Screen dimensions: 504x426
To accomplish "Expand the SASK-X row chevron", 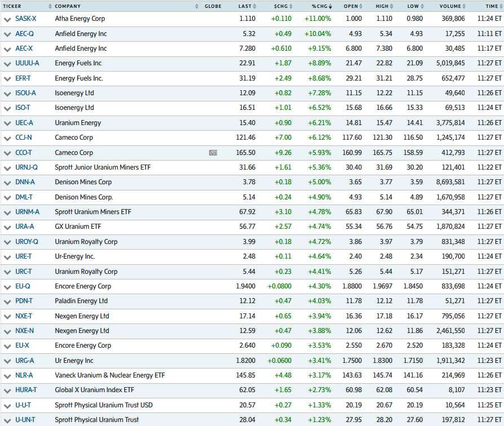I will tap(7, 20).
